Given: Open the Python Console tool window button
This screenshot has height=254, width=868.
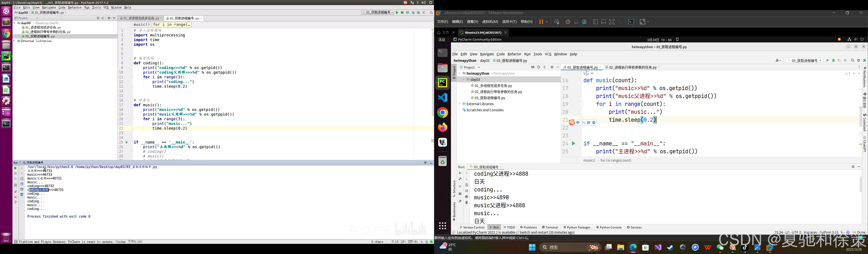Looking at the screenshot, I should click(609, 227).
